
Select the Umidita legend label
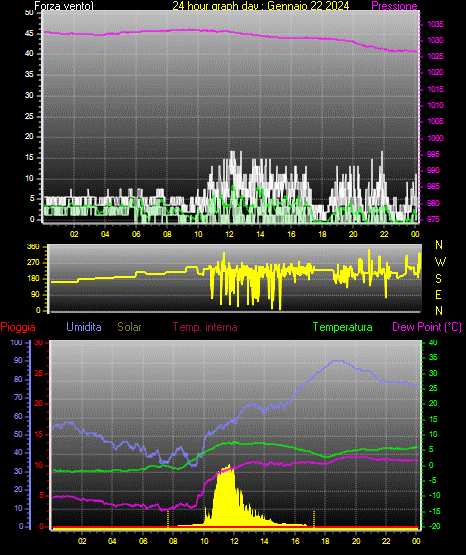(x=84, y=327)
